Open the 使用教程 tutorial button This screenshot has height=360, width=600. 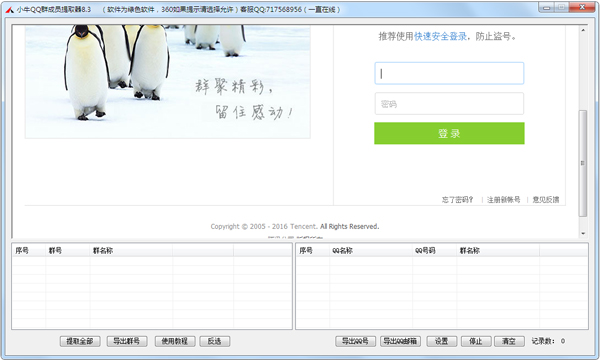175,341
